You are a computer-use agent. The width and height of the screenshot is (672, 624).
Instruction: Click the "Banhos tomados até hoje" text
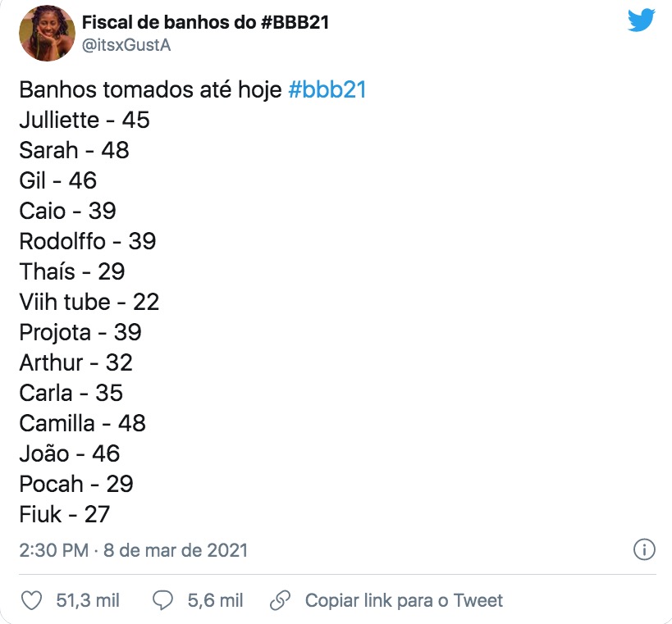tap(151, 89)
